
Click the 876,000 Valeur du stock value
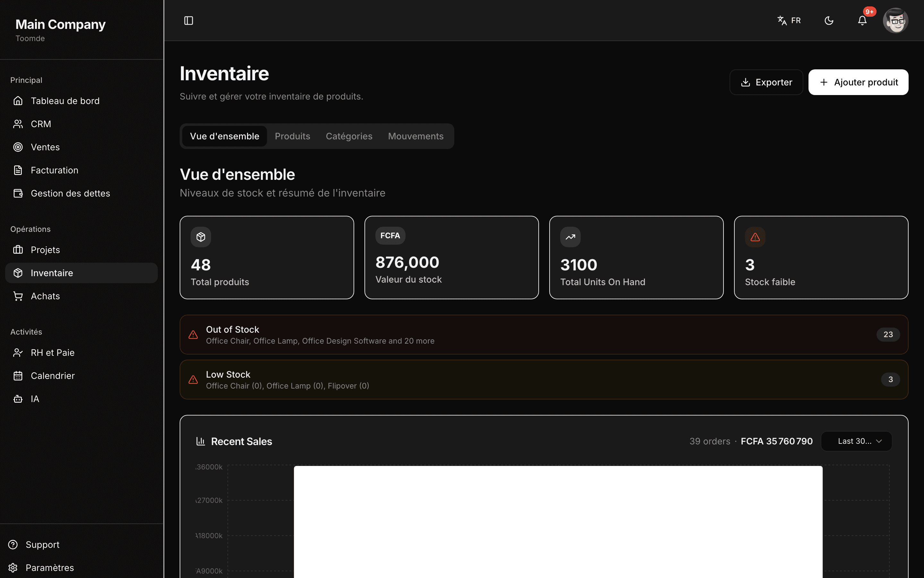pos(407,263)
